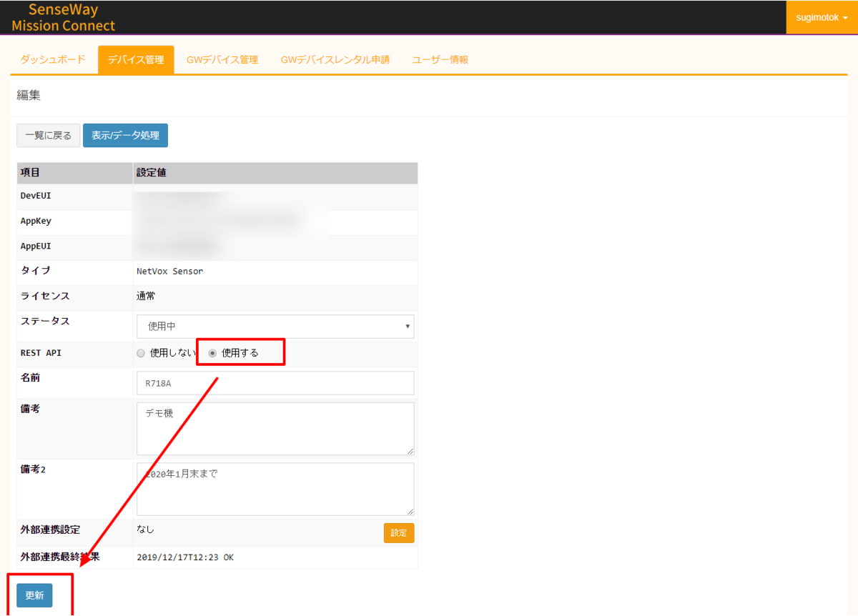Viewport: 858px width, 616px height.
Task: Click the NetVox Sensor type value
Action: click(x=170, y=272)
